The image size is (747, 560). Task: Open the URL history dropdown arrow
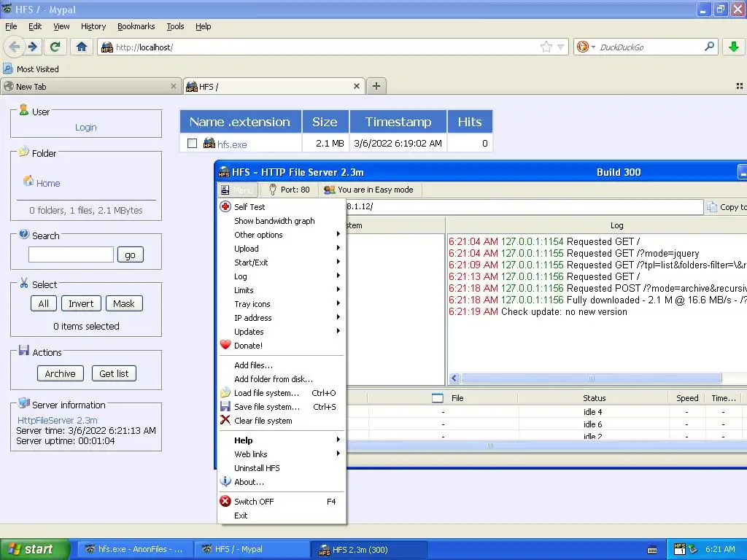[x=561, y=47]
